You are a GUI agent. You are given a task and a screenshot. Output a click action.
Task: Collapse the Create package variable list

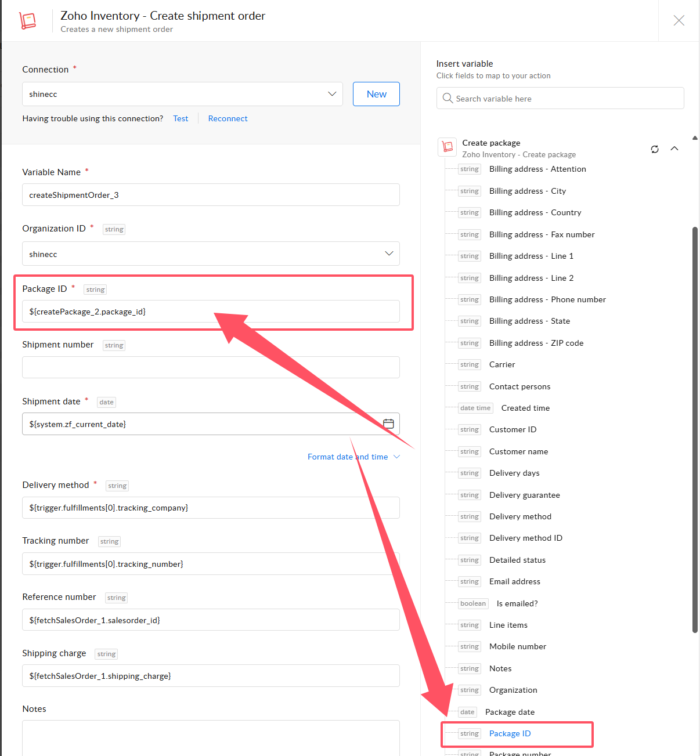(674, 149)
